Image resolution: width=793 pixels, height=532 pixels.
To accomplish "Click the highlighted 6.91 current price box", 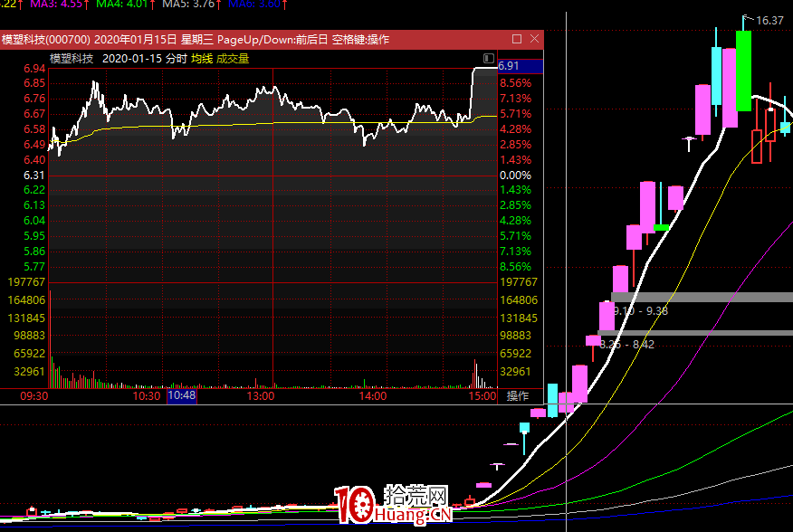I will pos(521,66).
